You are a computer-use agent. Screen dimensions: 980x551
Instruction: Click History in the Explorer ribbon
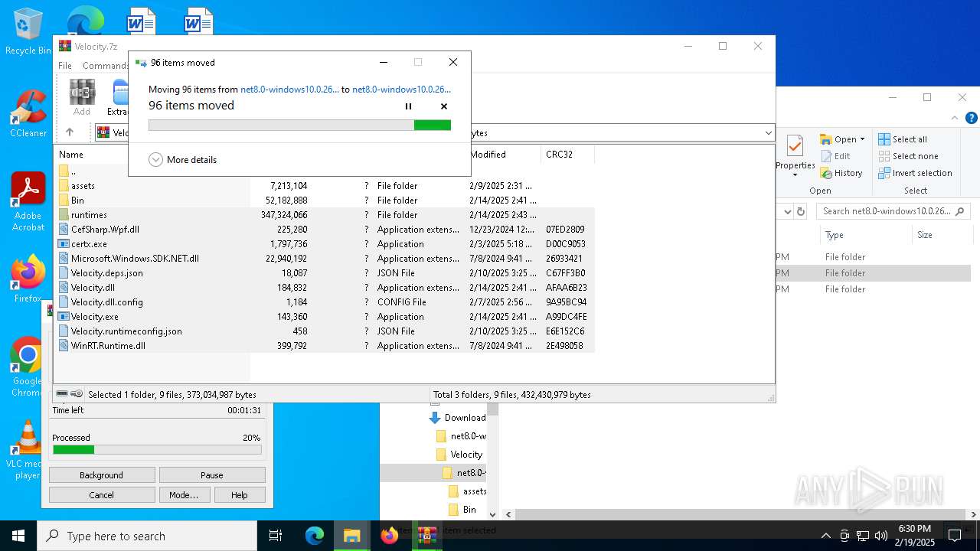click(x=841, y=173)
